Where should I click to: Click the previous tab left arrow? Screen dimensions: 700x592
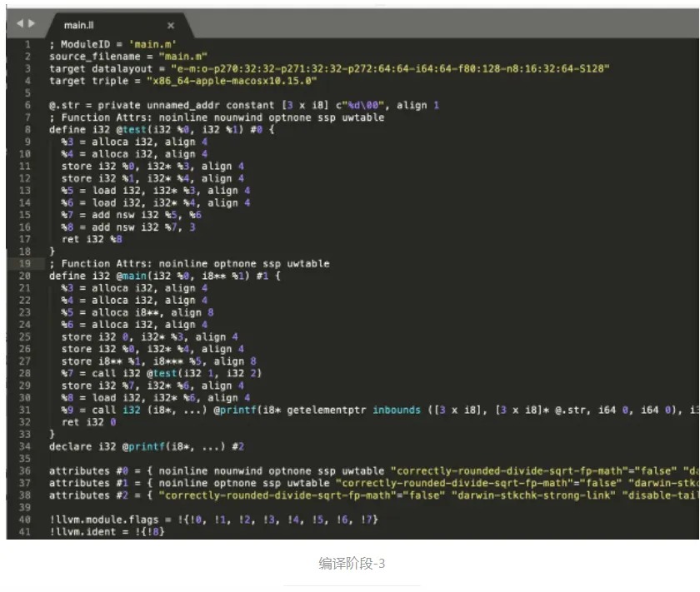(20, 23)
